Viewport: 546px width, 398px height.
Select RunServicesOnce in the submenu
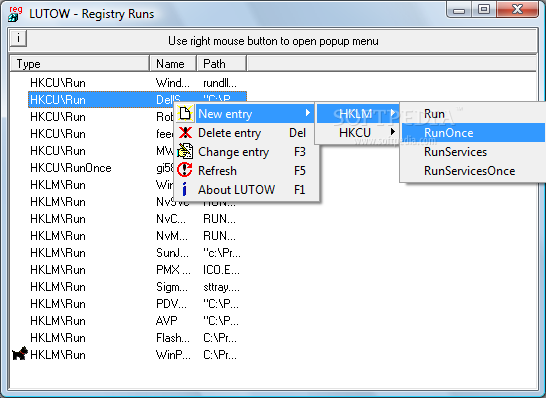(473, 171)
